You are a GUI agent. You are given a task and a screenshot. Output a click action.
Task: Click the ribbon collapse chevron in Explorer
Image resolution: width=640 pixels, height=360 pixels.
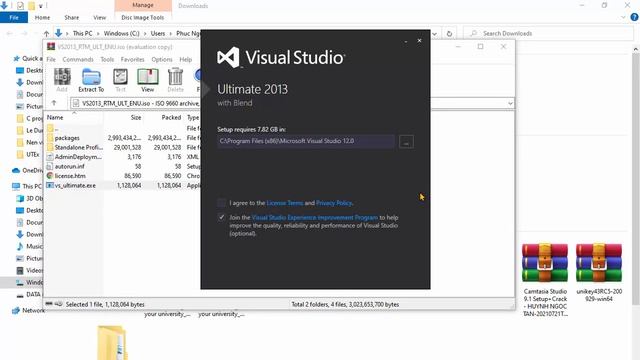pyautogui.click(x=623, y=17)
